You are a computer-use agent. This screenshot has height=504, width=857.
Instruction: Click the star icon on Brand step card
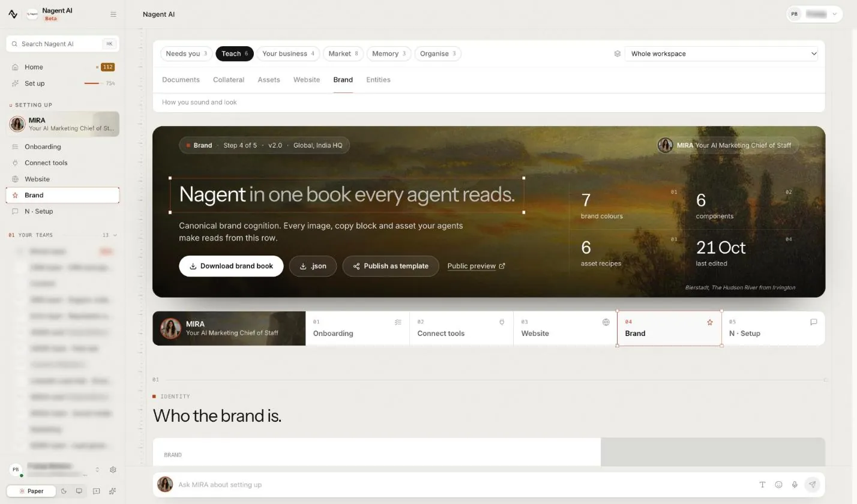point(710,322)
